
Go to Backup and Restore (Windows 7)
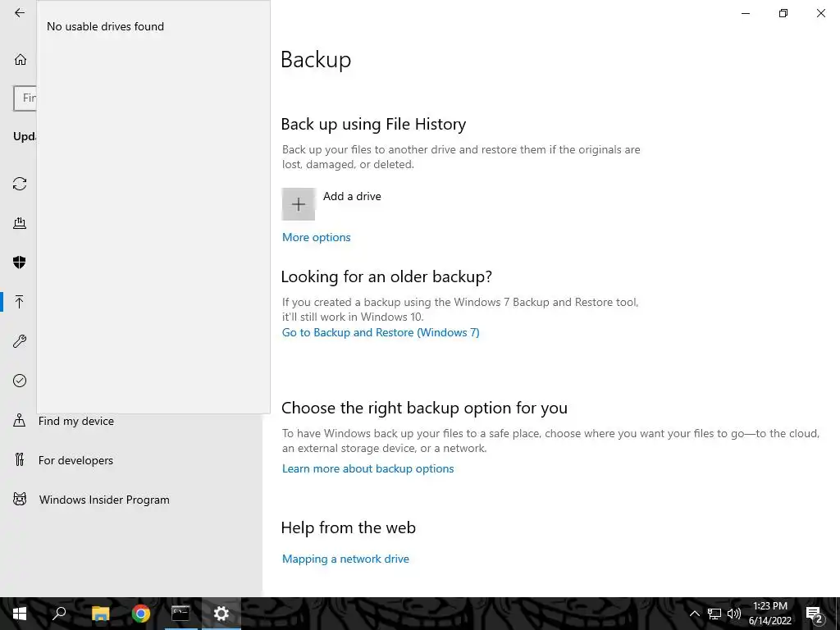coord(381,332)
